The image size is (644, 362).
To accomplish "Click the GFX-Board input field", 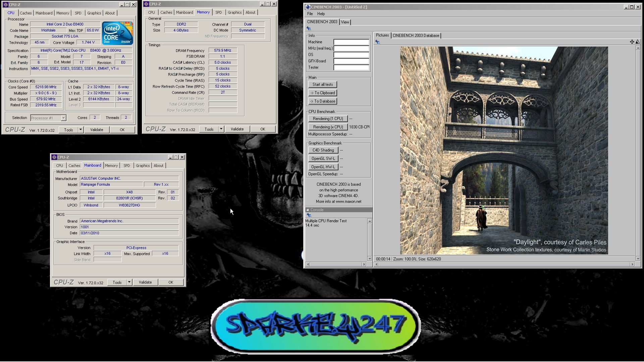I will (351, 61).
